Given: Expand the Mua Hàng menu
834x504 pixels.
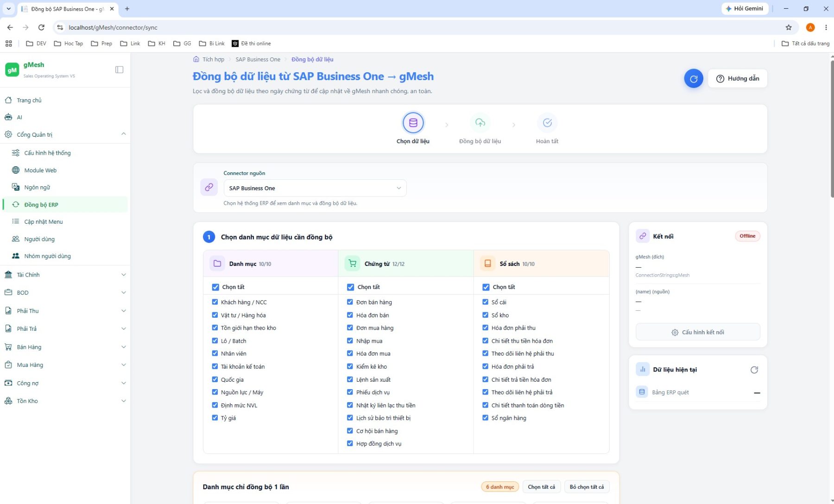Looking at the screenshot, I should coord(65,365).
